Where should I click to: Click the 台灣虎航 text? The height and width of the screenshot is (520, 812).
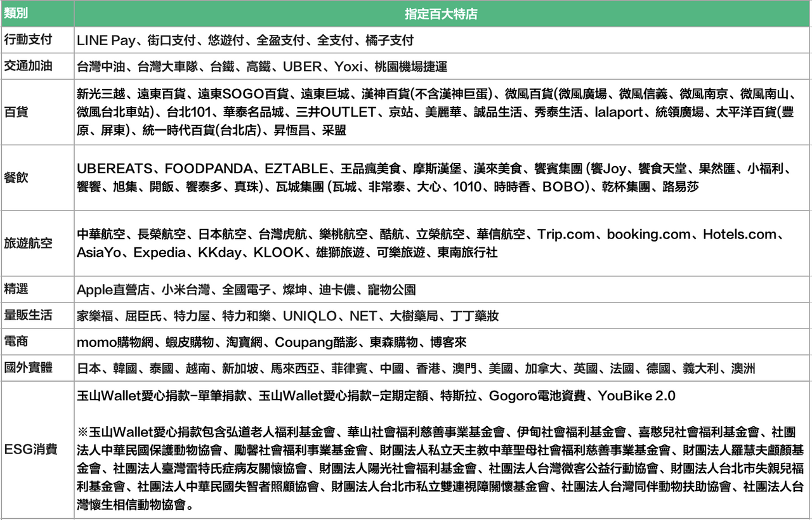283,235
